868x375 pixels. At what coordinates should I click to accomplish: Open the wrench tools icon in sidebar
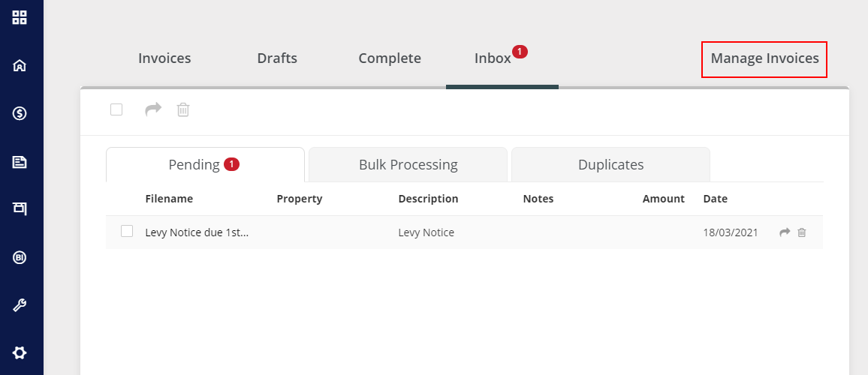[20, 305]
